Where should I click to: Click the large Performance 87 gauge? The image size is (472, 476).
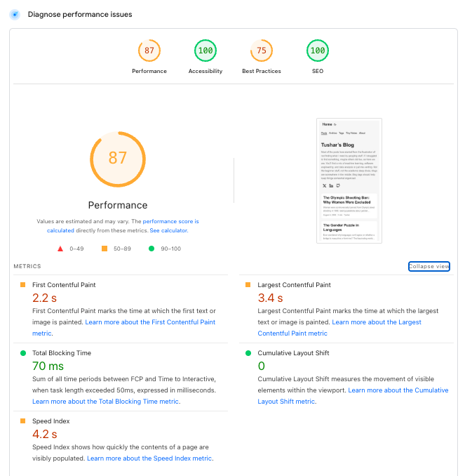[118, 159]
